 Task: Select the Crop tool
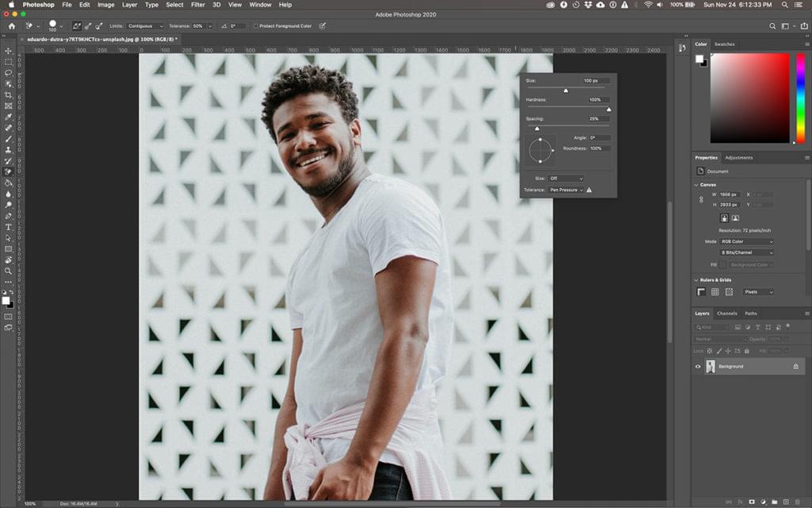click(x=9, y=94)
